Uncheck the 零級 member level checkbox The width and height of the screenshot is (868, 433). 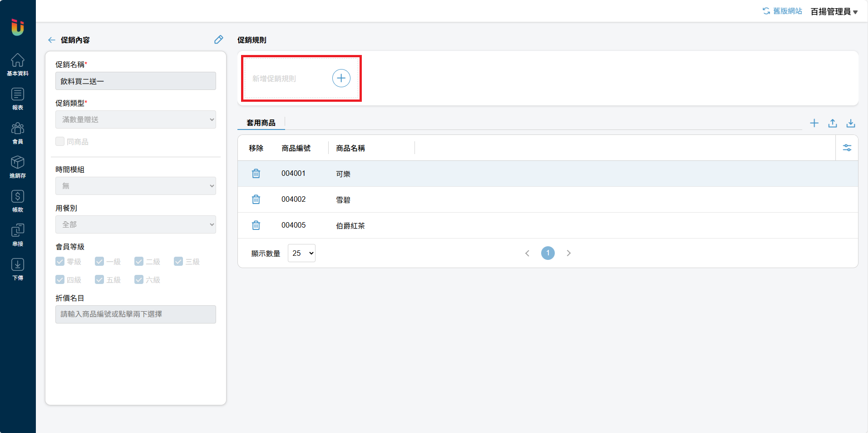pos(60,262)
